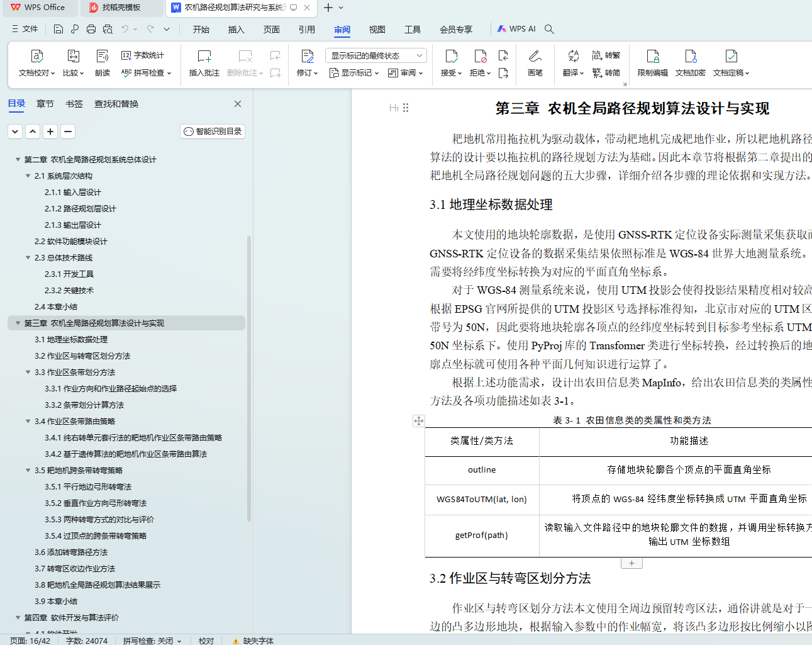Select the 画笔 pen tool

click(535, 64)
